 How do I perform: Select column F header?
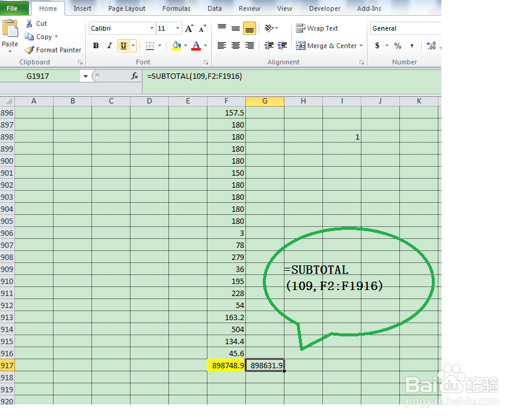click(x=226, y=101)
